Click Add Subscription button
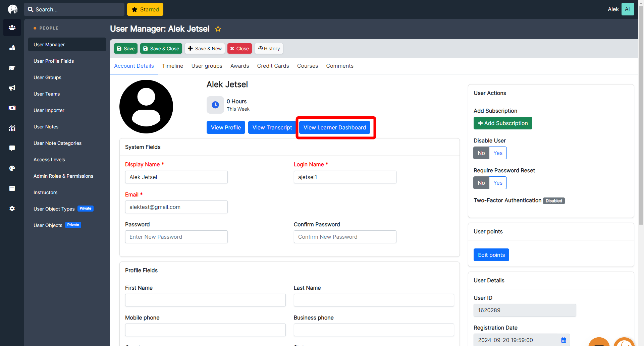The width and height of the screenshot is (644, 346). pos(503,123)
